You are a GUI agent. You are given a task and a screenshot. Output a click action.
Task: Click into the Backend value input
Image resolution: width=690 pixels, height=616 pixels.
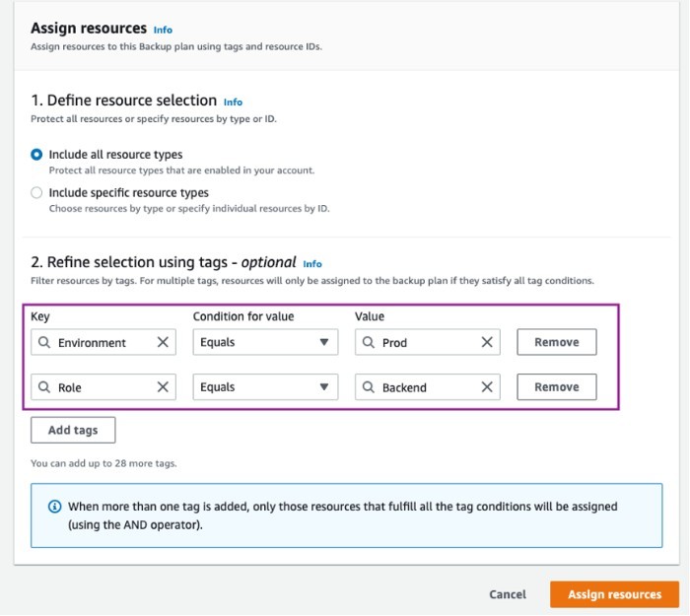[427, 387]
